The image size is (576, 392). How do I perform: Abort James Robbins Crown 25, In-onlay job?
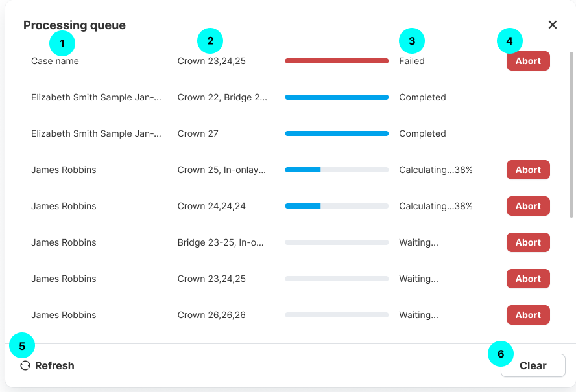[x=528, y=170]
